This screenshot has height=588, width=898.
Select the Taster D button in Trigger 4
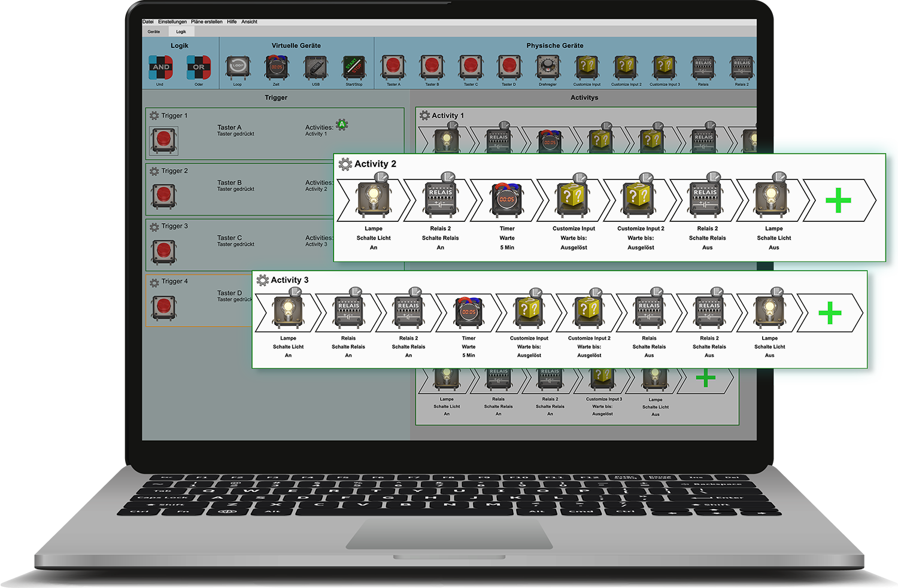[163, 307]
